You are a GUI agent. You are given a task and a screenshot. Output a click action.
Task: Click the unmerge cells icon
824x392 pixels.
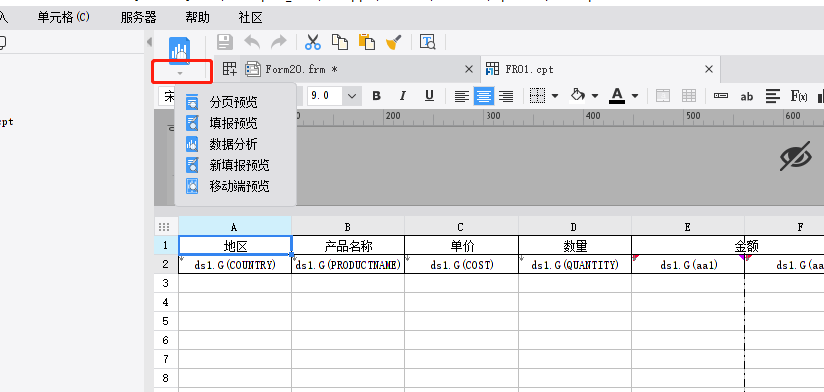point(689,96)
